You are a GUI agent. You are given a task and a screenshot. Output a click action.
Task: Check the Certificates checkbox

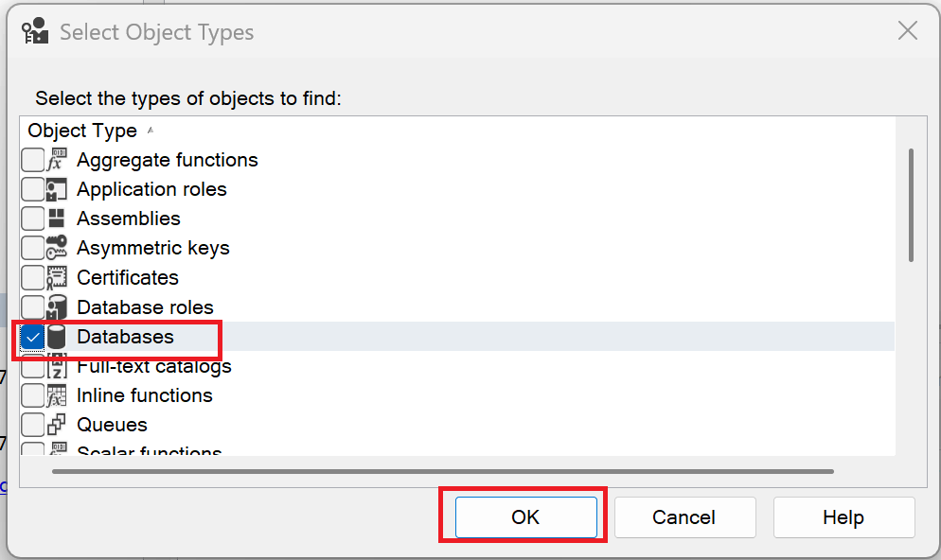coord(32,277)
